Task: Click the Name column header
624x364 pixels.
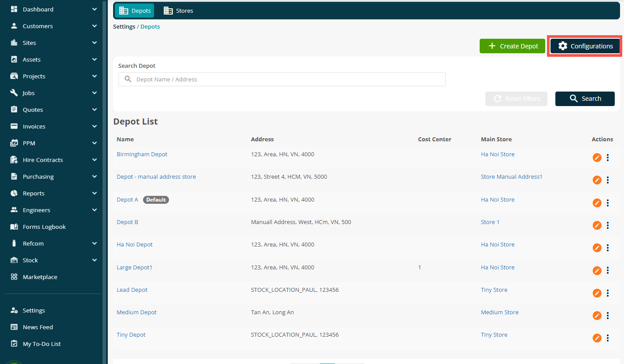Action: point(125,139)
